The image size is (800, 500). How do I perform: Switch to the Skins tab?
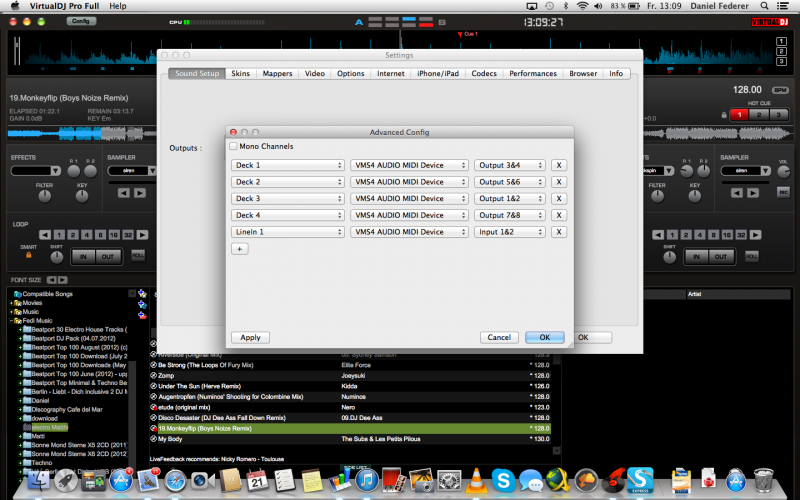pos(240,73)
